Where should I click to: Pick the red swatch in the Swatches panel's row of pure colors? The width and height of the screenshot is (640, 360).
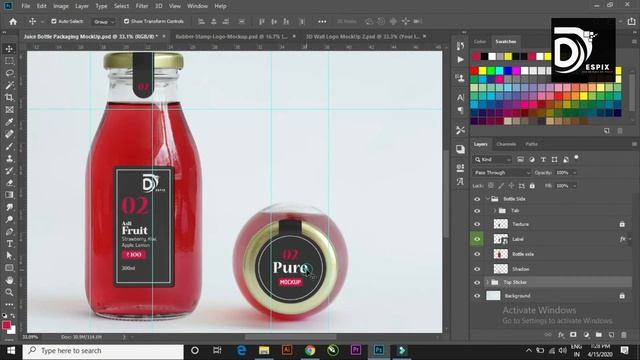tap(474, 71)
